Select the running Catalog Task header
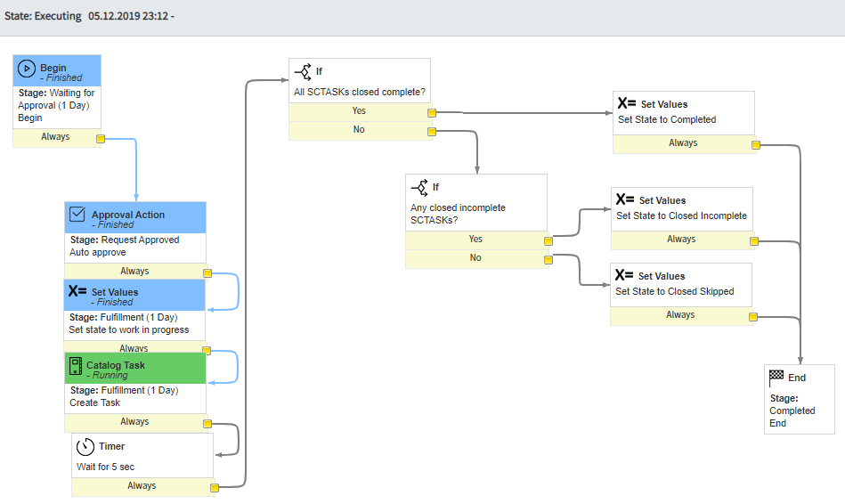 pyautogui.click(x=135, y=370)
